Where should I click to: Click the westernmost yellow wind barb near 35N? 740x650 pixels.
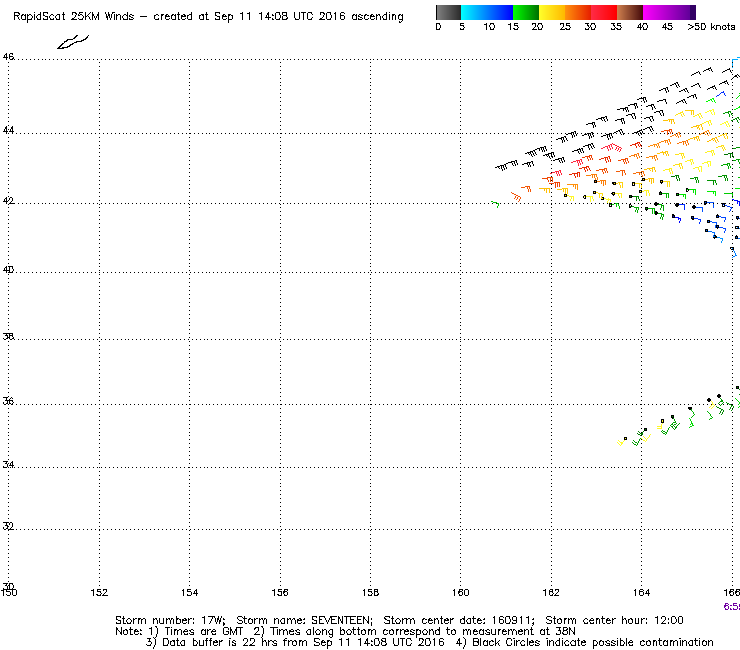[x=622, y=441]
